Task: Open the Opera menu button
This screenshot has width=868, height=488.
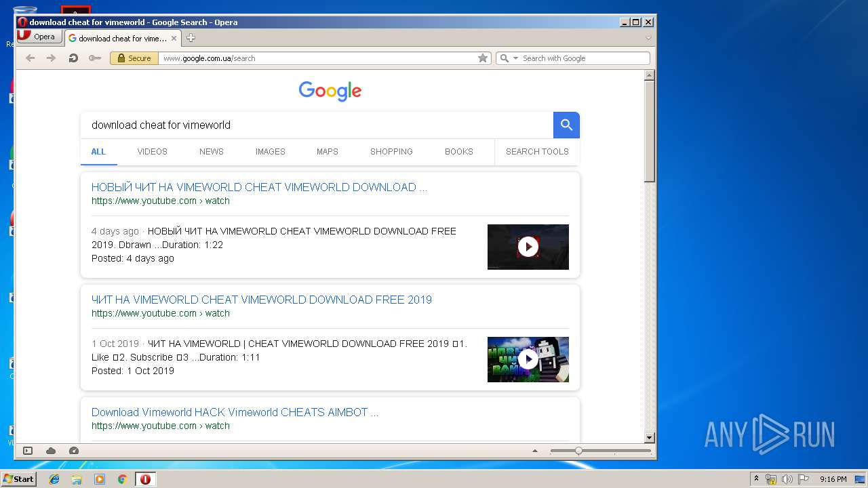Action: [39, 37]
